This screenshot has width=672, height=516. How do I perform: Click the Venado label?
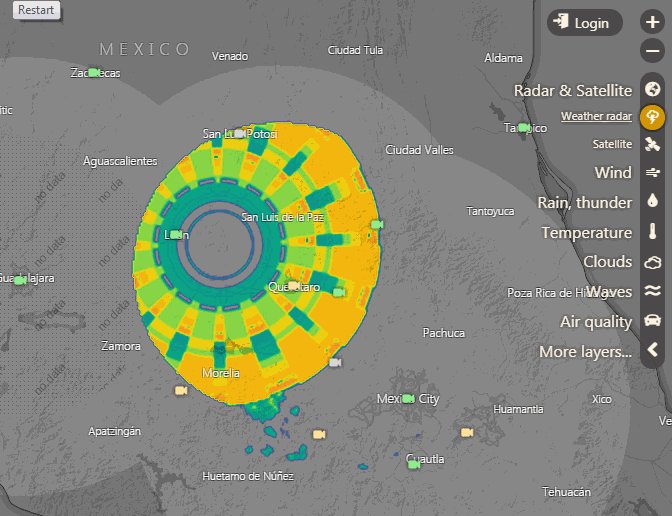click(230, 57)
